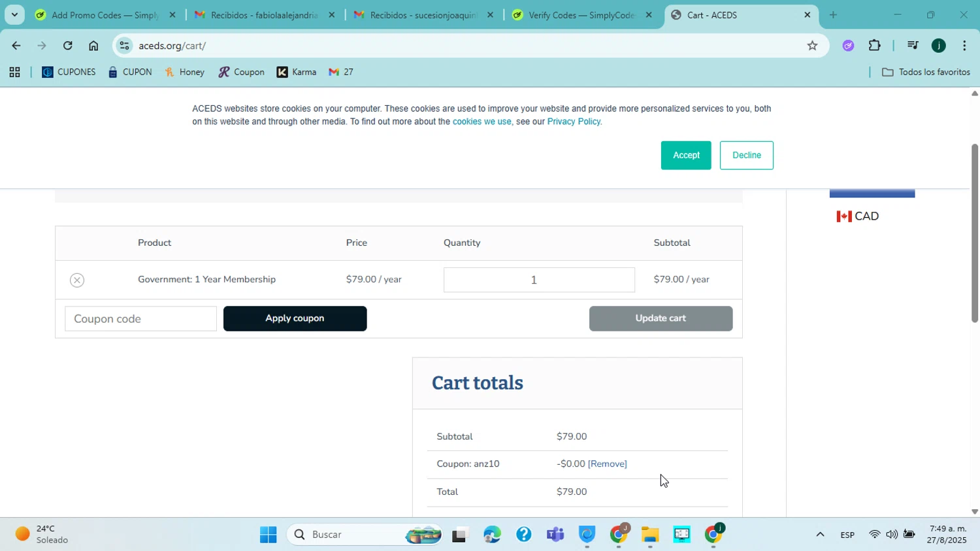Click the purple extension icon in toolbar

(848, 46)
